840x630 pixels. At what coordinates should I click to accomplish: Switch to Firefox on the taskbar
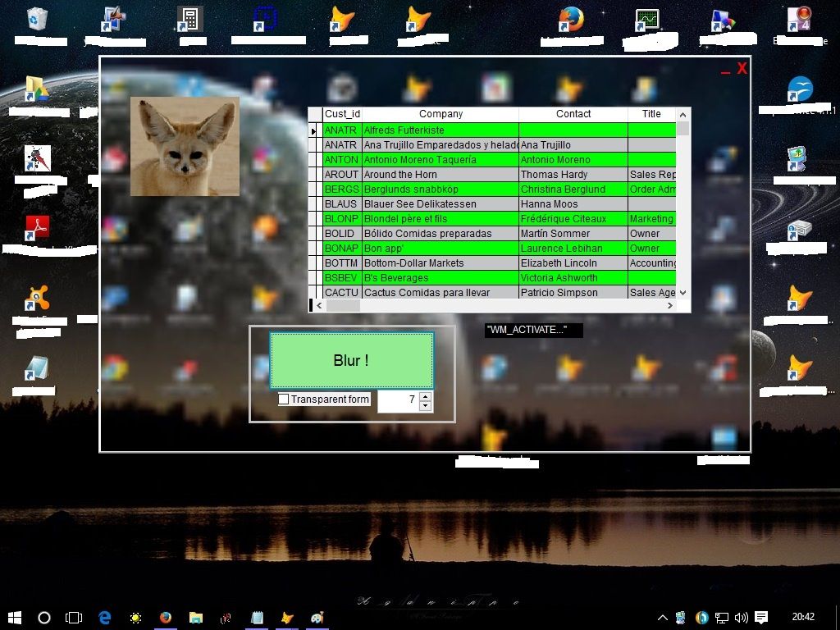coord(166,618)
